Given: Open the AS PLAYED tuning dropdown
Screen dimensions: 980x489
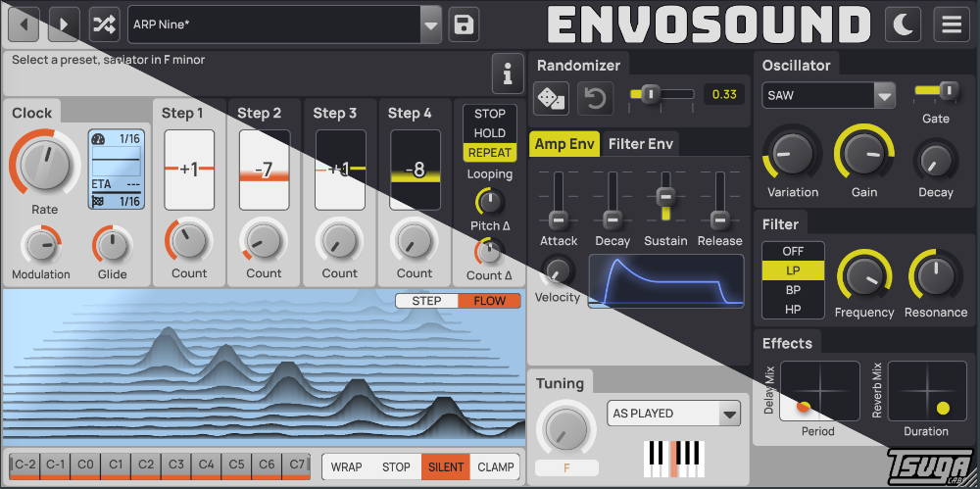Looking at the screenshot, I should [674, 414].
